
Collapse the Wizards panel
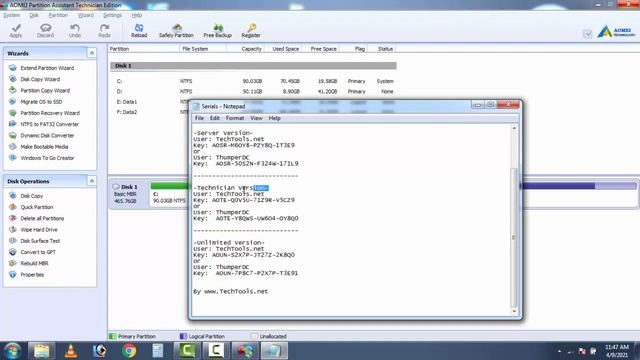(92, 53)
